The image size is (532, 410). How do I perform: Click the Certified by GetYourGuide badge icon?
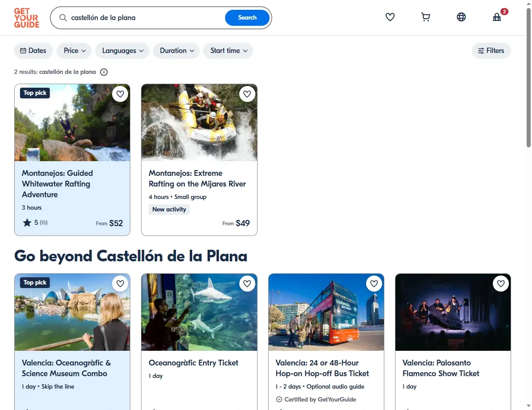coord(279,399)
